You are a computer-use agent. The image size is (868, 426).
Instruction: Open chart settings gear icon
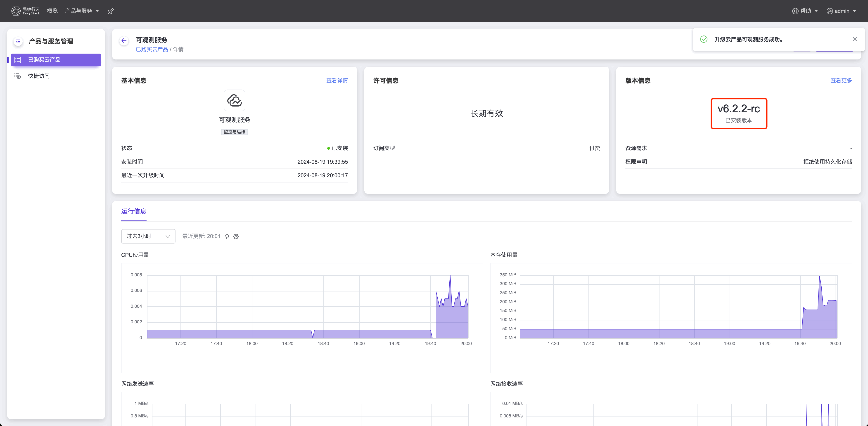click(x=236, y=237)
